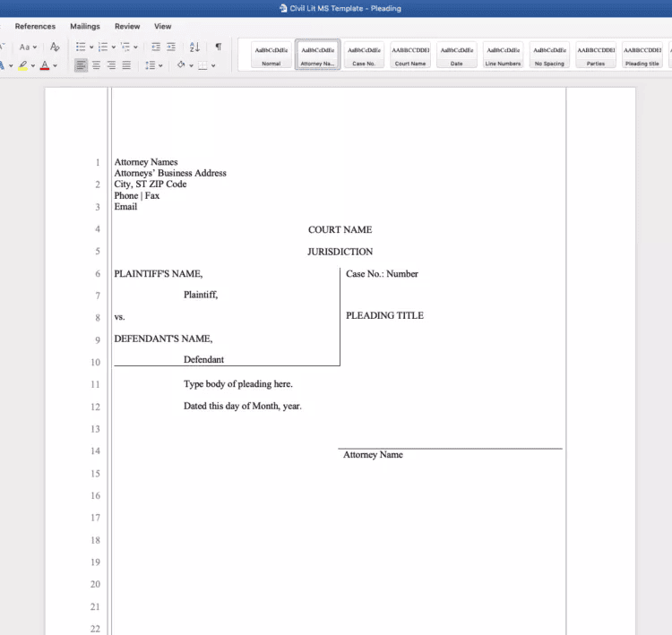This screenshot has width=672, height=635.
Task: Click the 'DEFENDANT'S NAME,' text
Action: [x=163, y=339]
